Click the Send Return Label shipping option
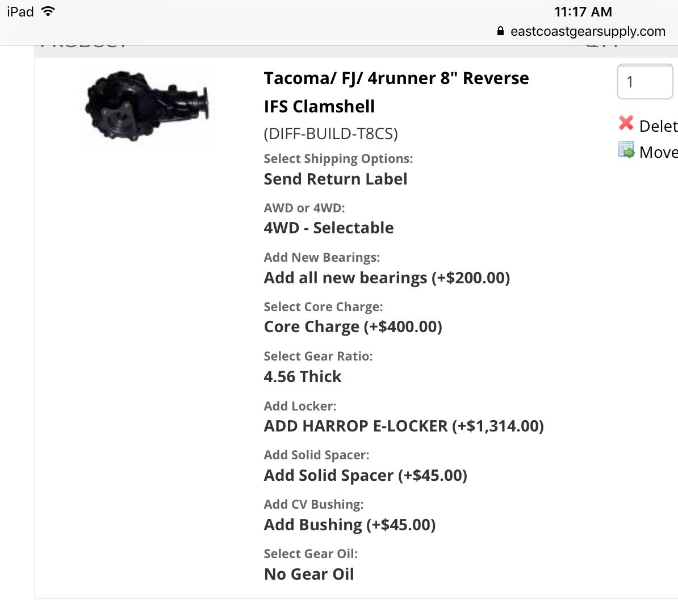678x616 pixels. (x=336, y=179)
